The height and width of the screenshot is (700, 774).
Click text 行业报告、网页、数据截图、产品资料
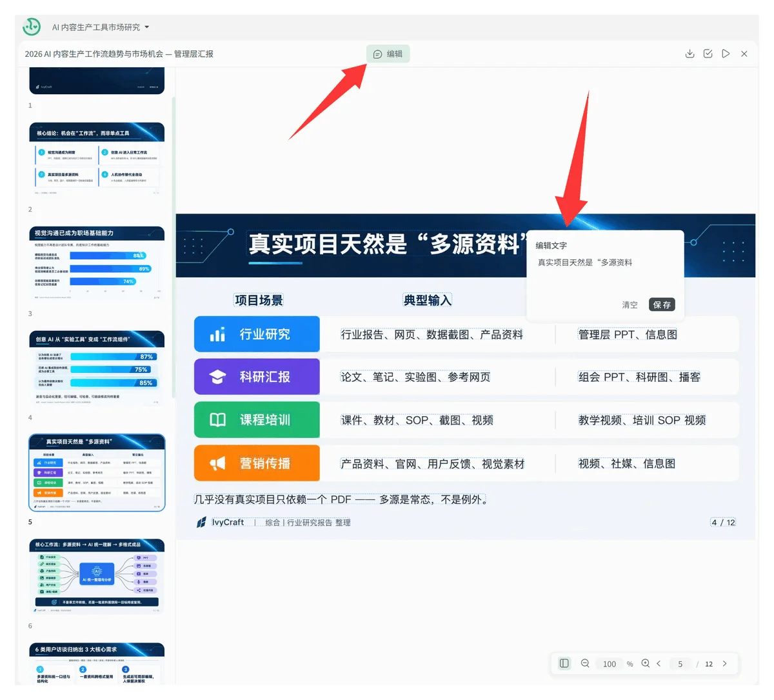click(432, 334)
